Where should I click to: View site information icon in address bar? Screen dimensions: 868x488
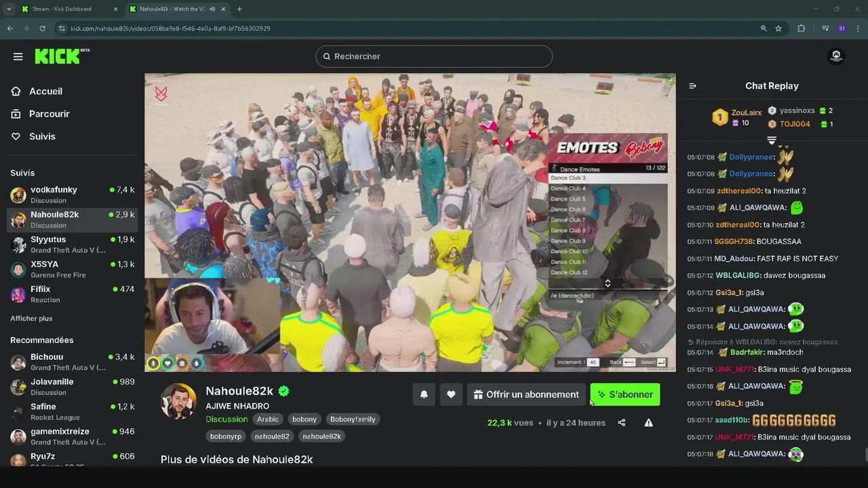[x=62, y=28]
